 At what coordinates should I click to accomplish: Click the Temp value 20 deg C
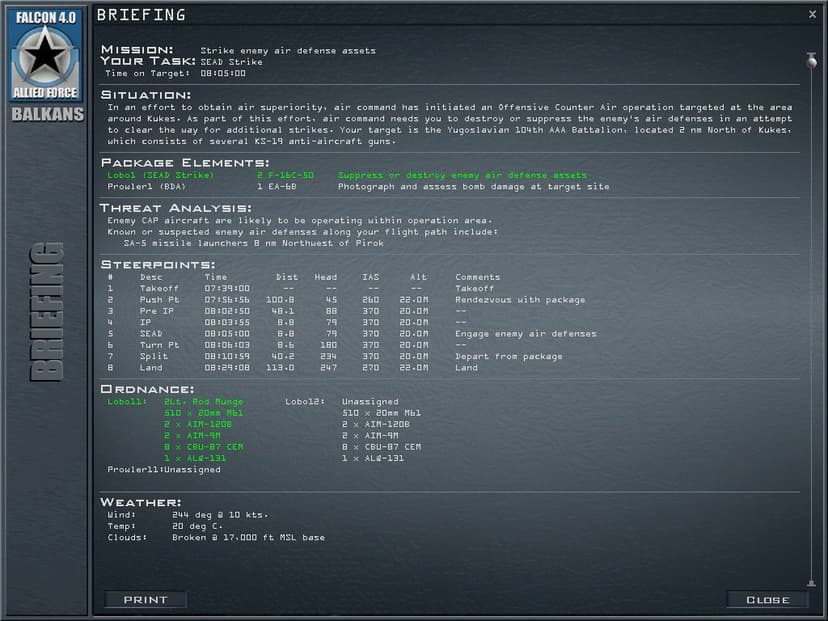197,526
